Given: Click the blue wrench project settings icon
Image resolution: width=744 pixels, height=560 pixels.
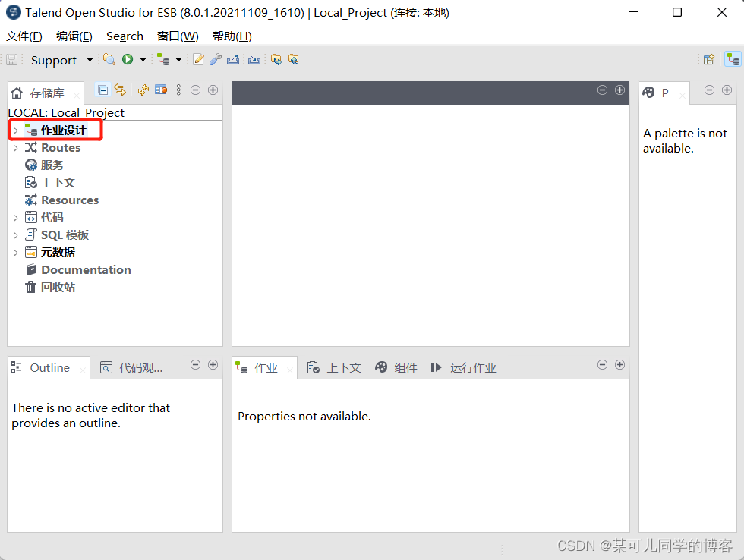Looking at the screenshot, I should 216,59.
